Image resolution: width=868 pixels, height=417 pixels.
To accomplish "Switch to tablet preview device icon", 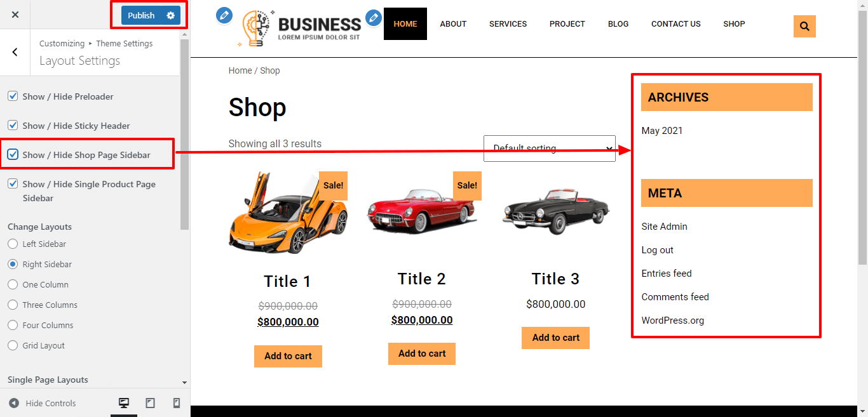I will pyautogui.click(x=151, y=403).
